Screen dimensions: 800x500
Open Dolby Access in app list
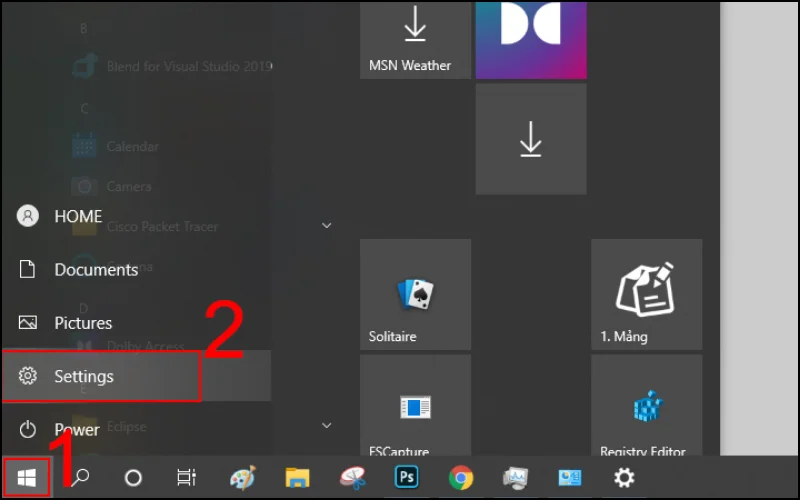(132, 345)
